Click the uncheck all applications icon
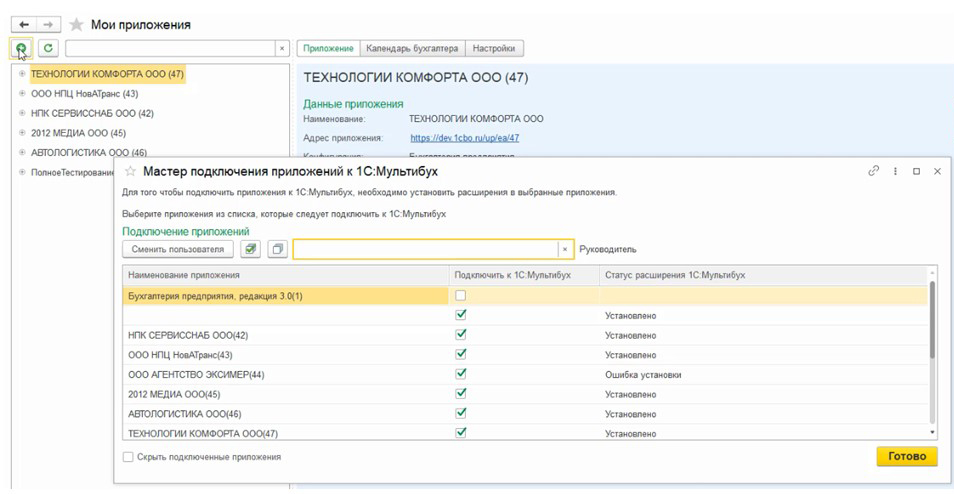Viewport: 954px width, 494px height. (x=277, y=249)
